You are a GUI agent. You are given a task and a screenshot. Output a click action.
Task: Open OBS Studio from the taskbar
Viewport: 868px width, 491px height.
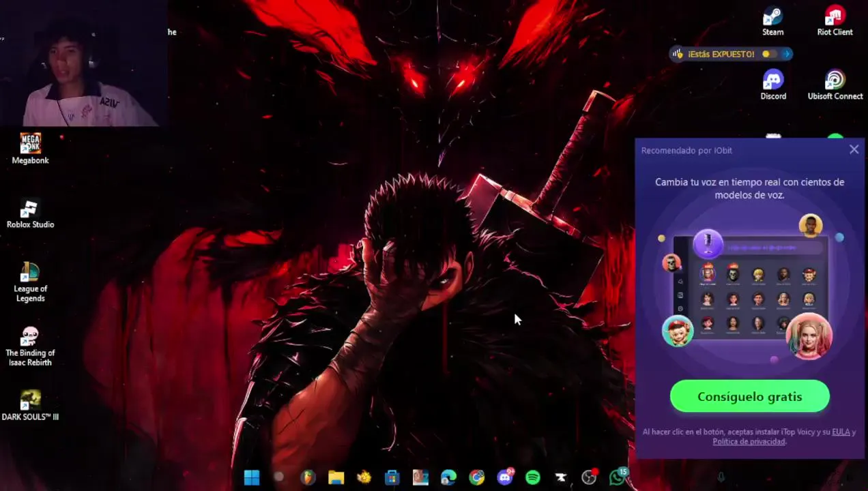click(589, 477)
